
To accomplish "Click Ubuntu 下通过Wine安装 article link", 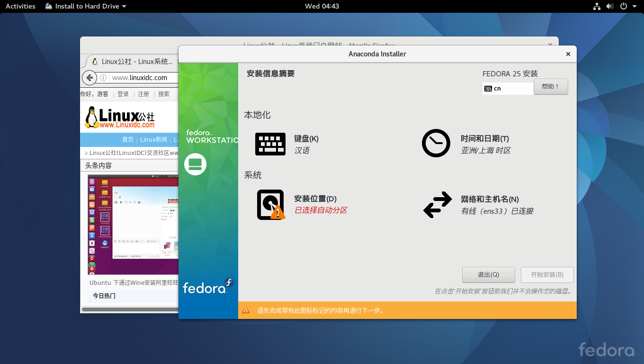I will (134, 282).
